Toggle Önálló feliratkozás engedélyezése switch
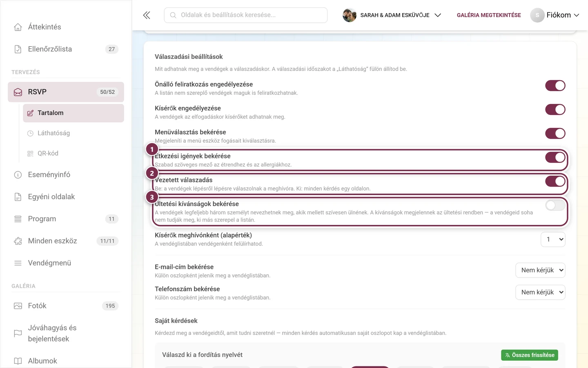The width and height of the screenshot is (588, 368). 555,85
